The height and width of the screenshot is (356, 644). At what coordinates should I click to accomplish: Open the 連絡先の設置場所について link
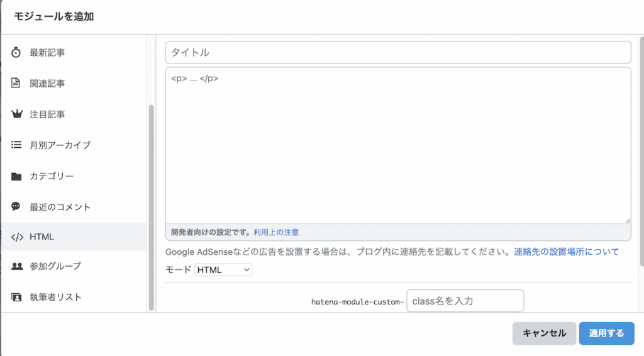[x=566, y=252]
